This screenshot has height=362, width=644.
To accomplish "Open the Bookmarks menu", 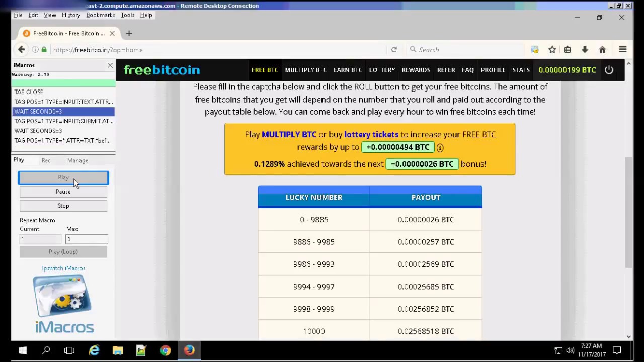I will pyautogui.click(x=100, y=15).
